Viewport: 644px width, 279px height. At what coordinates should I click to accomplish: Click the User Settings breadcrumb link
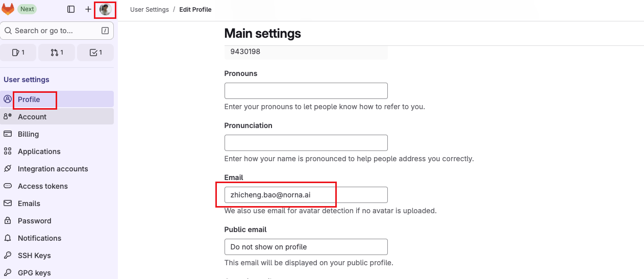point(150,10)
